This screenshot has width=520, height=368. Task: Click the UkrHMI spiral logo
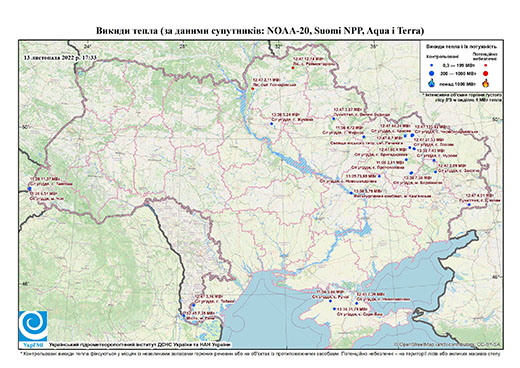[33, 326]
